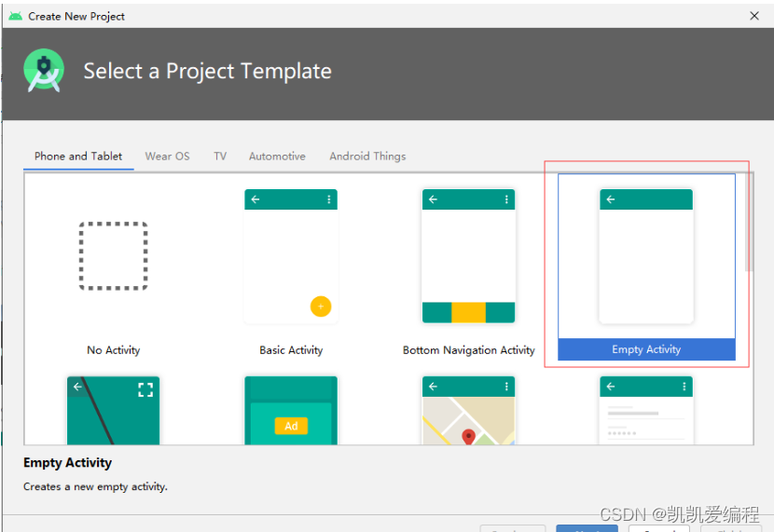Select the login form template thumbnail
Image resolution: width=774 pixels, height=532 pixels.
[x=646, y=410]
